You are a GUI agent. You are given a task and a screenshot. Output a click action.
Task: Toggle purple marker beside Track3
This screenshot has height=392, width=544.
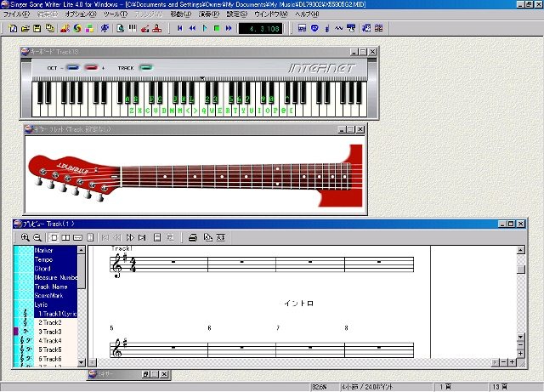[x=16, y=332]
